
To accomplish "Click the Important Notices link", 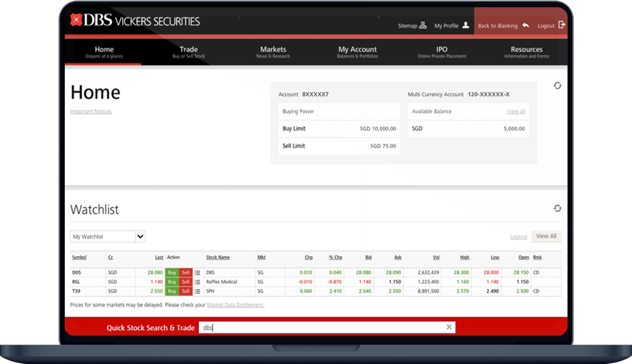I will [x=91, y=111].
